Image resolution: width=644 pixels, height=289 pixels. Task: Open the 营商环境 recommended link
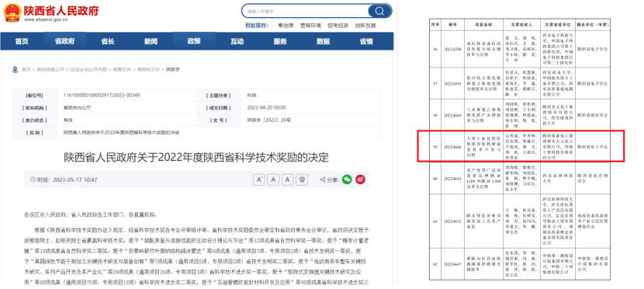pyautogui.click(x=310, y=25)
